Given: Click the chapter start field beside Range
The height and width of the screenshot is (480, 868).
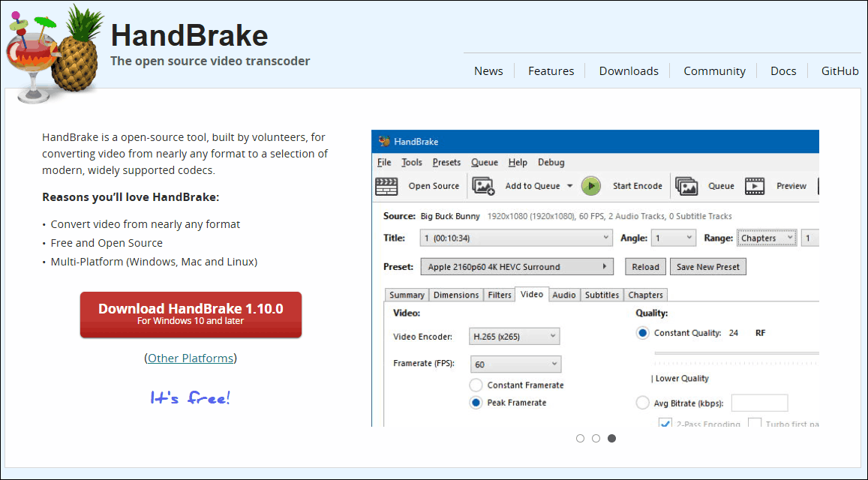Looking at the screenshot, I should coord(810,238).
